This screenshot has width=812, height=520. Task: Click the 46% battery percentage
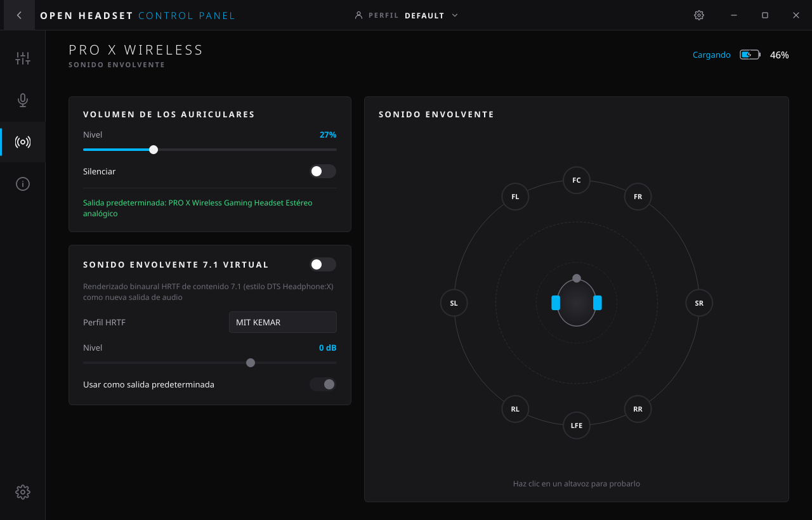[780, 55]
